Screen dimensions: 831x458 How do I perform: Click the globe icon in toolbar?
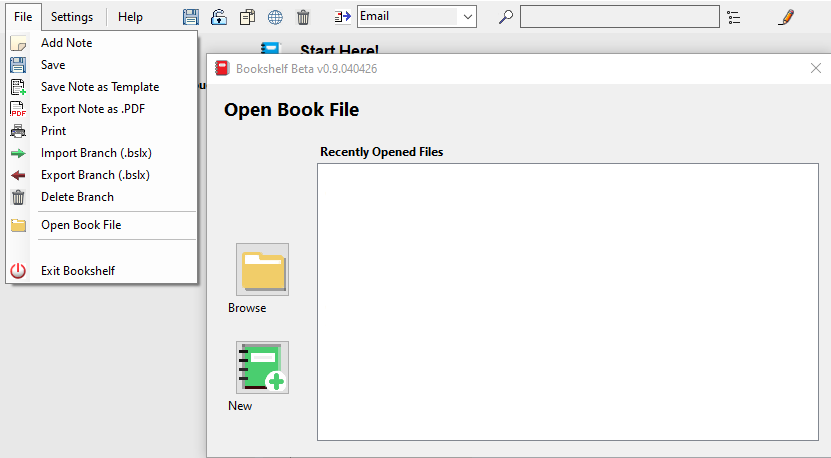click(x=275, y=17)
